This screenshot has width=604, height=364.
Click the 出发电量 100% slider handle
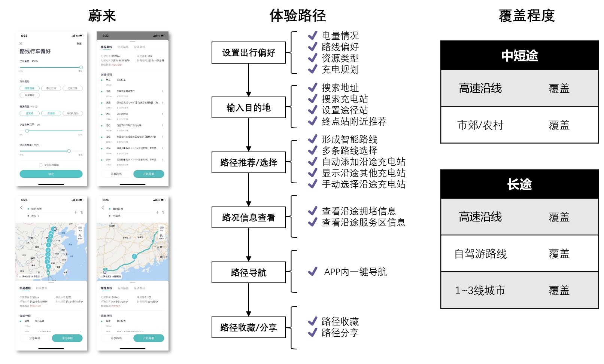point(81,67)
